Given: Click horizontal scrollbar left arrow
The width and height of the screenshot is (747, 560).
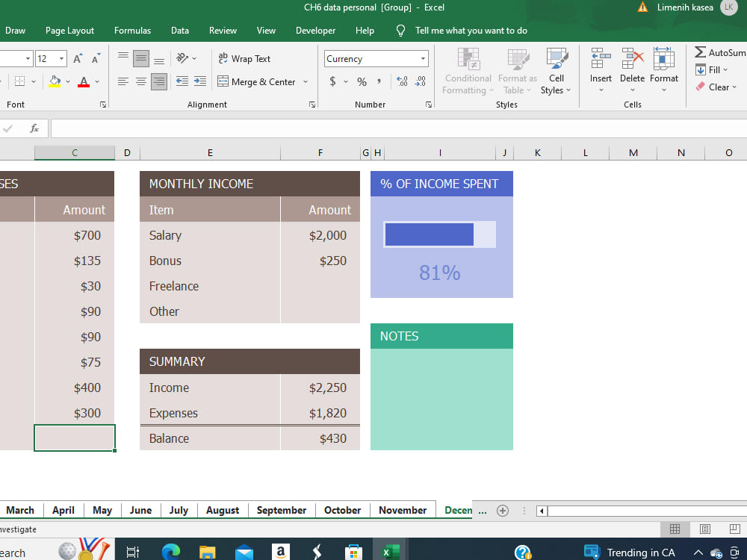Looking at the screenshot, I should (x=542, y=511).
